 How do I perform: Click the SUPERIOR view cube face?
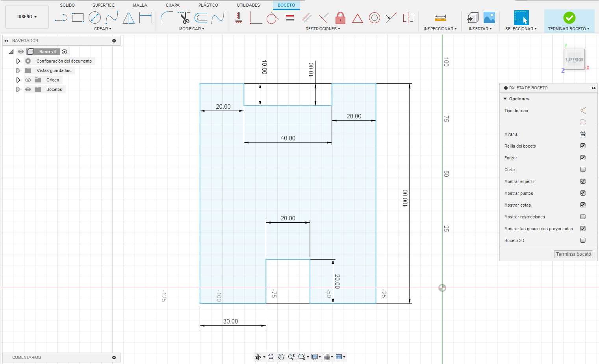574,59
